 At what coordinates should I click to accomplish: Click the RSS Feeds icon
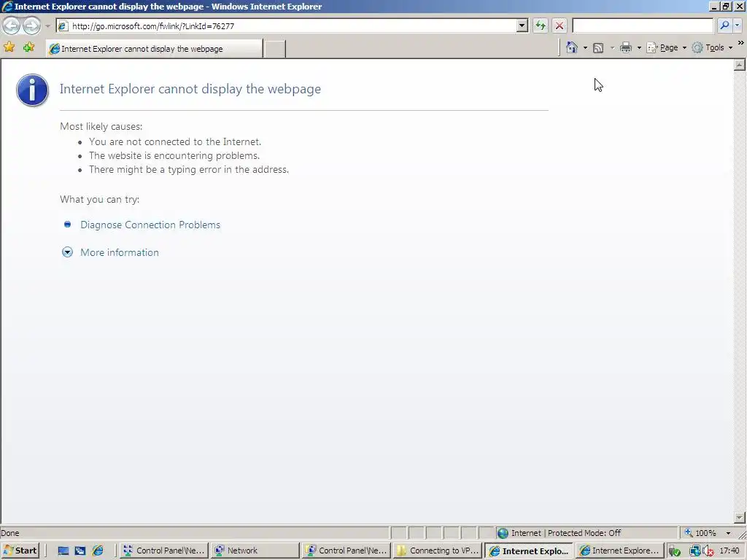(x=598, y=47)
